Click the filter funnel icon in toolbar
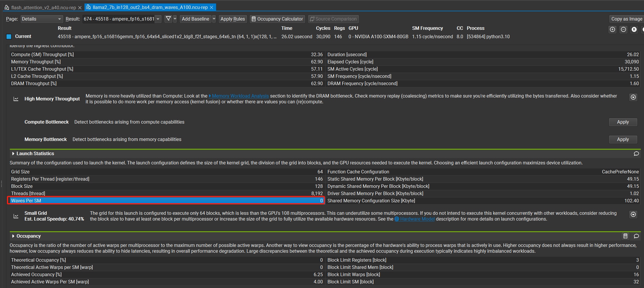The width and height of the screenshot is (644, 288). pos(168,19)
